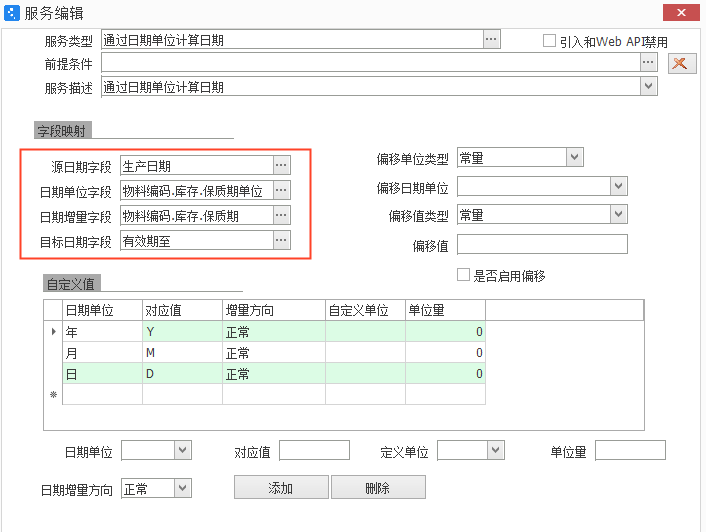
Task: Open the 偏移单位类型 dropdown
Action: 574,157
